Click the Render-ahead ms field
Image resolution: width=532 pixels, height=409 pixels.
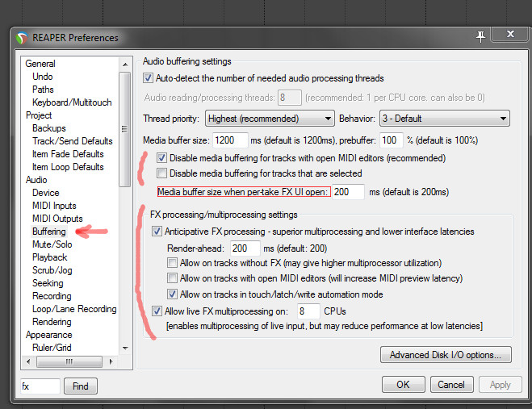pos(245,248)
